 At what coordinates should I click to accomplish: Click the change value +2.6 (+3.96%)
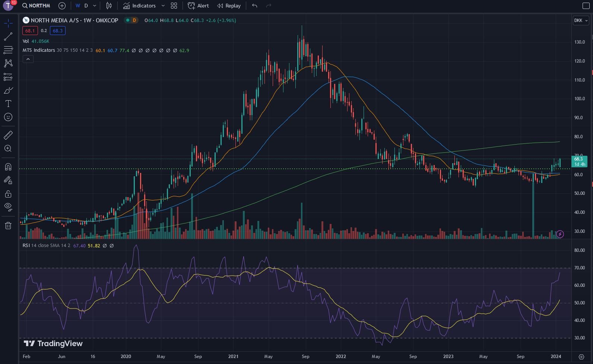tap(221, 20)
